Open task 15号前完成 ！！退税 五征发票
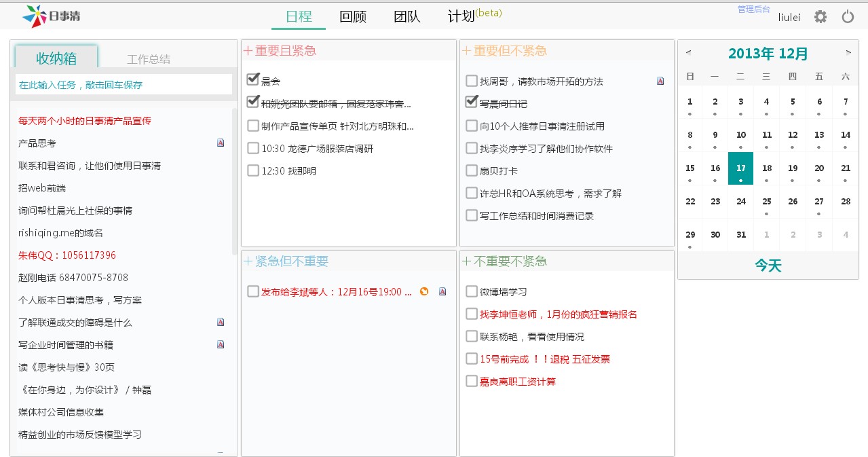Image resolution: width=868 pixels, height=457 pixels. click(545, 359)
